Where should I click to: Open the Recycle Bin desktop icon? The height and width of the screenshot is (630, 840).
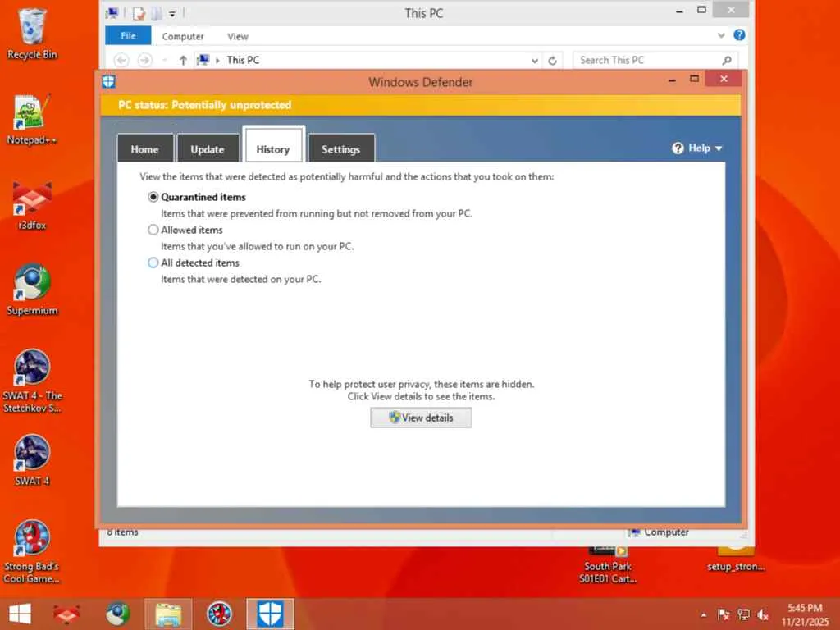point(32,33)
